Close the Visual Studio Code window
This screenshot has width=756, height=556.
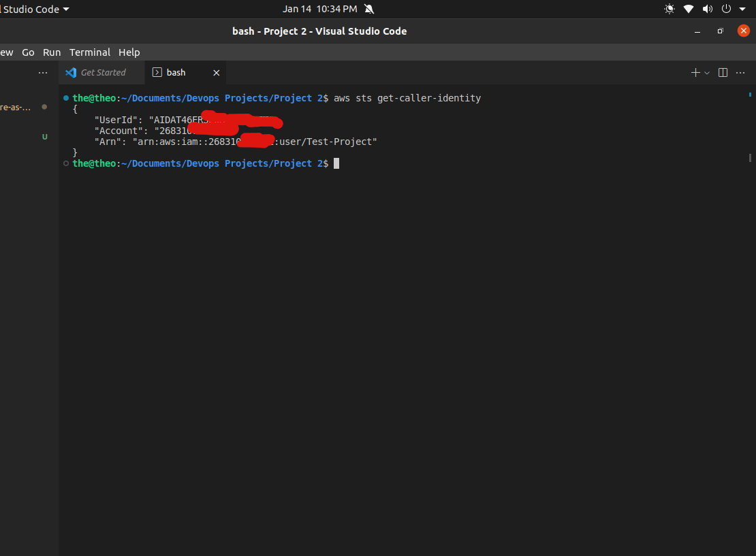pos(744,31)
